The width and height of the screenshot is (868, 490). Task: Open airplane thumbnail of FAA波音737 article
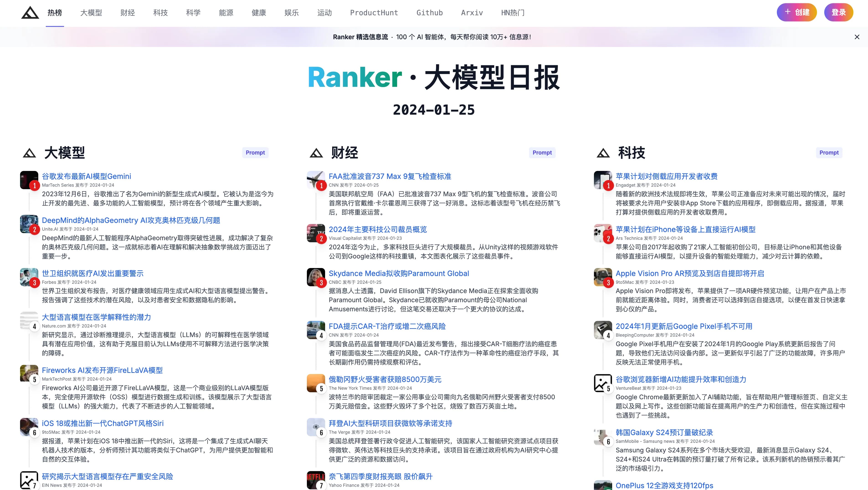(316, 180)
